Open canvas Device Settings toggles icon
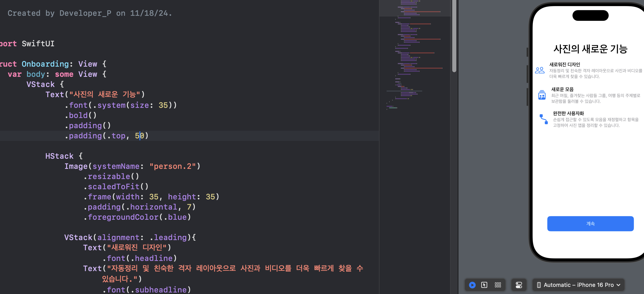 tap(519, 285)
